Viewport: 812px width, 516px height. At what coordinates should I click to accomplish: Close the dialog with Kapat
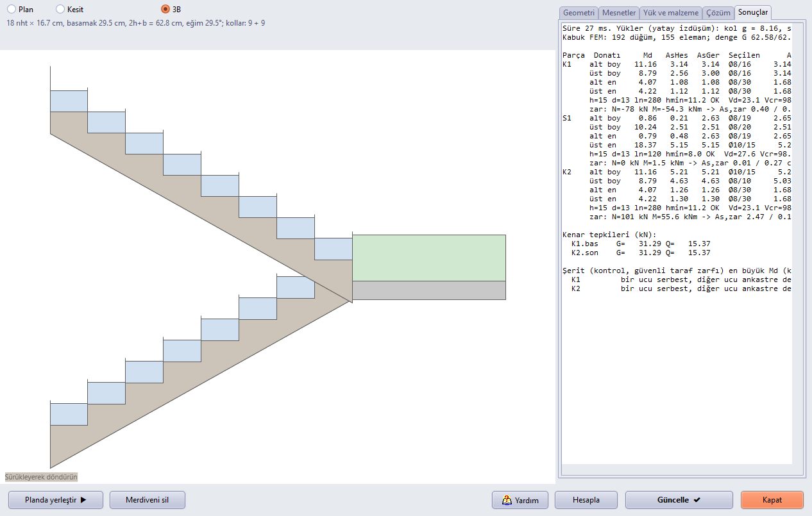pos(772,500)
